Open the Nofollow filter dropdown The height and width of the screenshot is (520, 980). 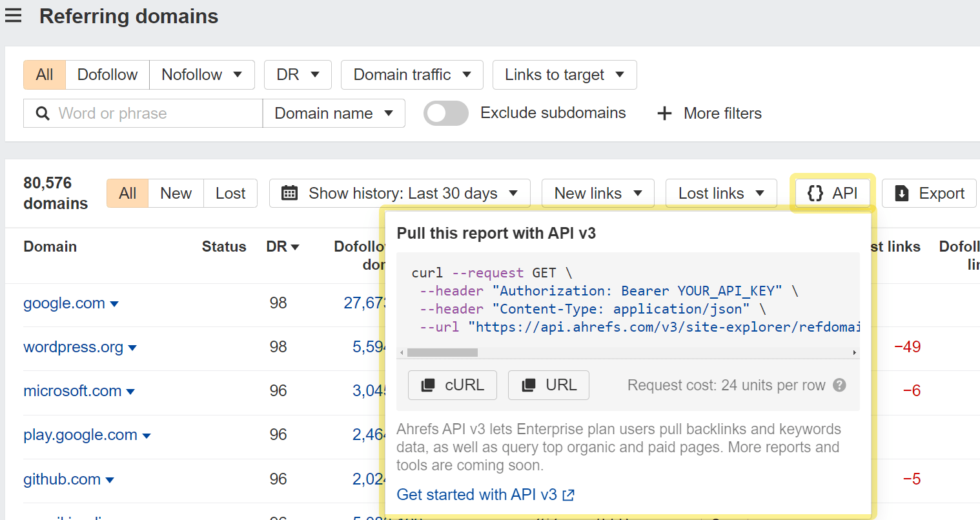(201, 74)
